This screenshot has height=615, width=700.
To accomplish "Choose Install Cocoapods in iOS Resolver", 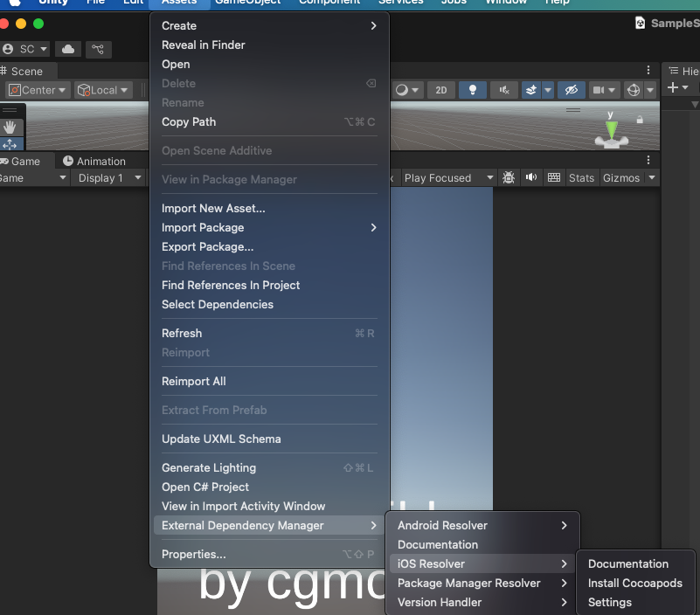I will (635, 583).
